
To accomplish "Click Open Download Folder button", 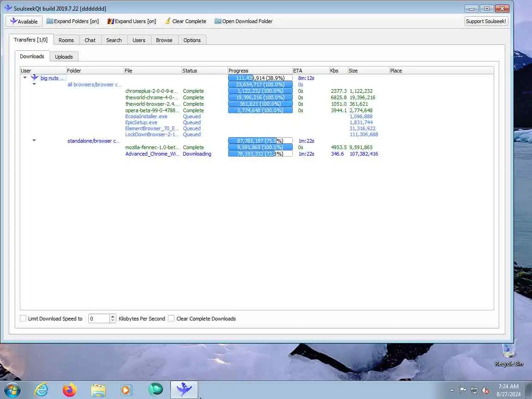I will tap(244, 21).
